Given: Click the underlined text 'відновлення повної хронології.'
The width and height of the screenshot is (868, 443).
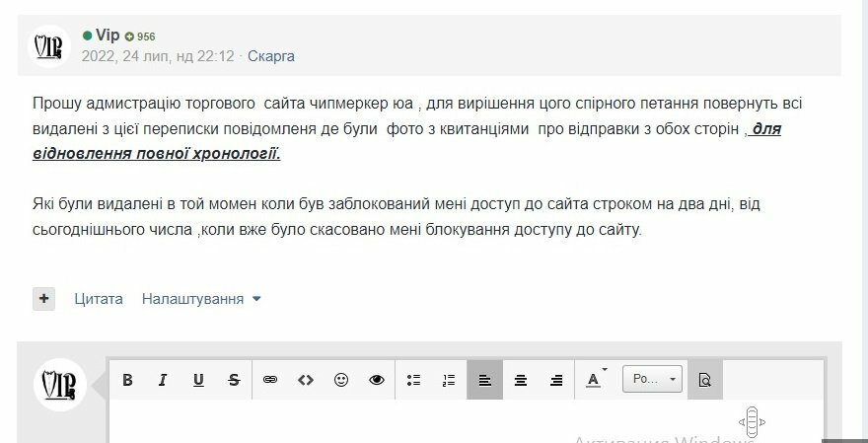Looking at the screenshot, I should tap(157, 154).
